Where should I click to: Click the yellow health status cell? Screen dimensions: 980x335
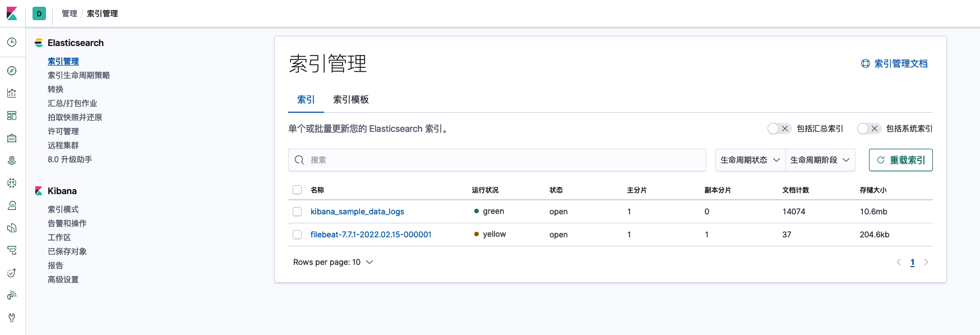tap(490, 234)
